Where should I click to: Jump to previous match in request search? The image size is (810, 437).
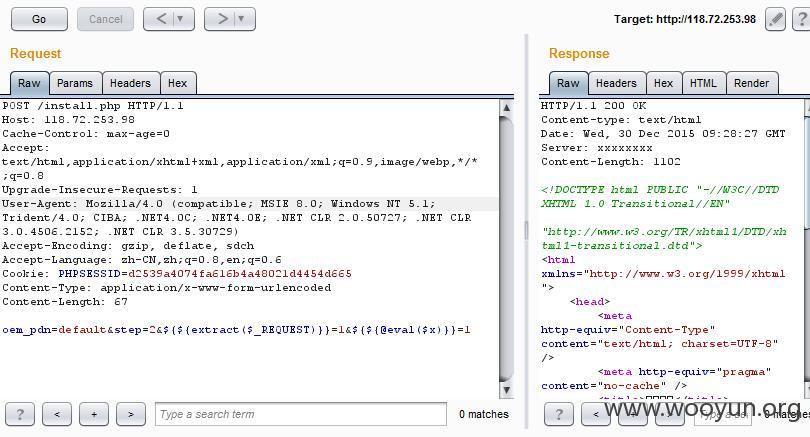coord(57,414)
